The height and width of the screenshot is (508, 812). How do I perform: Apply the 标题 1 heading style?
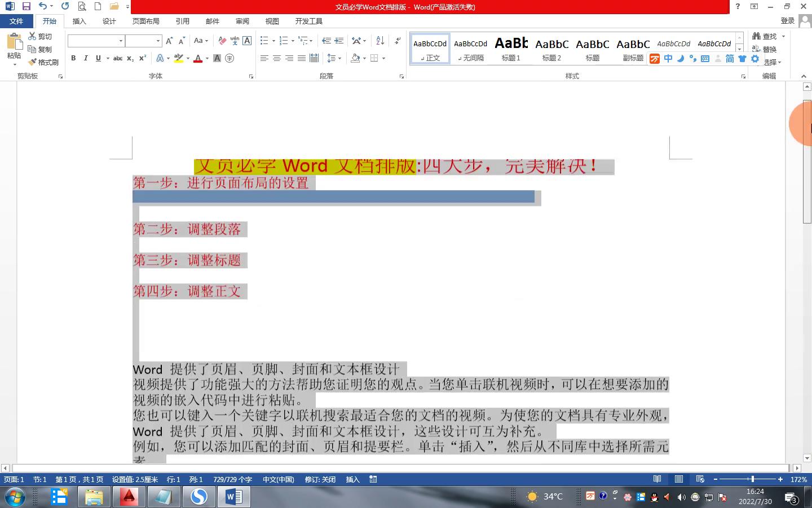click(x=511, y=49)
